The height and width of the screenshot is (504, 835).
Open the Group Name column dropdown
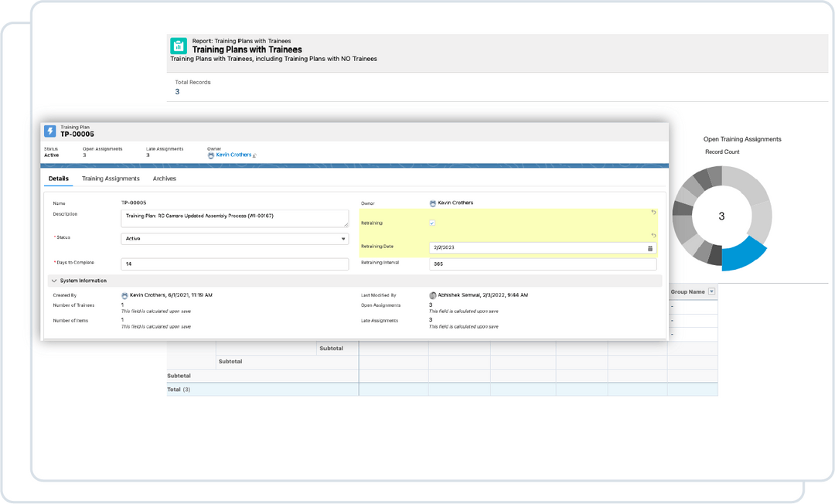point(711,291)
